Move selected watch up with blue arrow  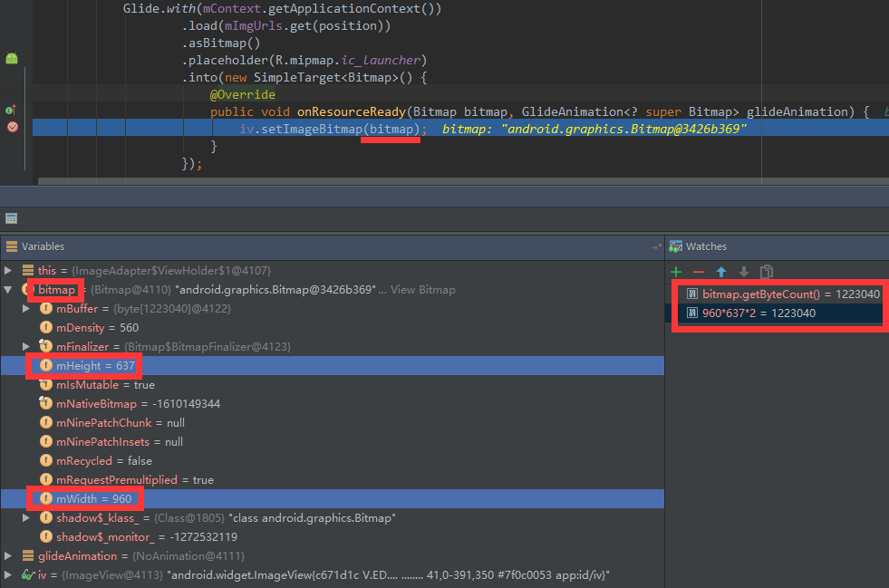point(721,272)
